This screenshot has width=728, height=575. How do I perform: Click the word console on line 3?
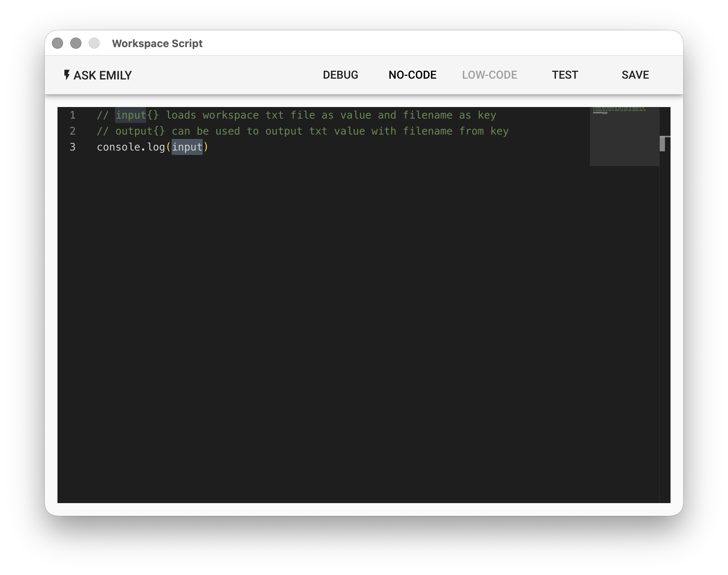(118, 147)
